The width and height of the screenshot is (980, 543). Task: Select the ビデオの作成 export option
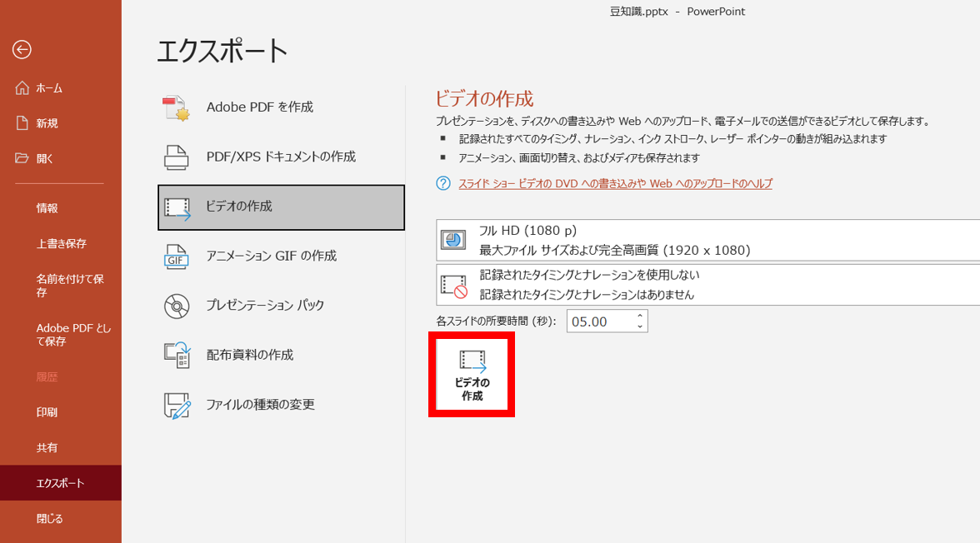tap(282, 207)
